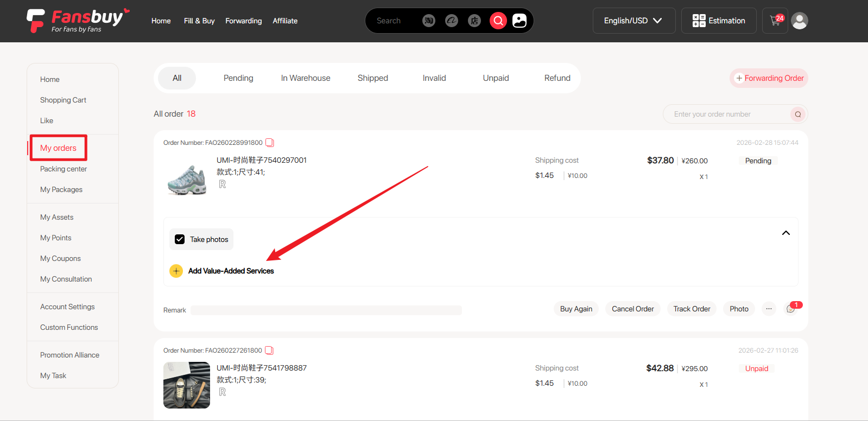Open the user profile avatar
868x421 pixels.
point(800,21)
